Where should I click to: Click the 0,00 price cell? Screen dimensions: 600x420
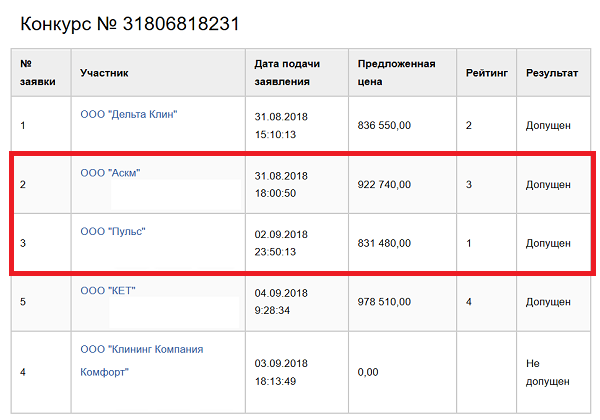[370, 372]
